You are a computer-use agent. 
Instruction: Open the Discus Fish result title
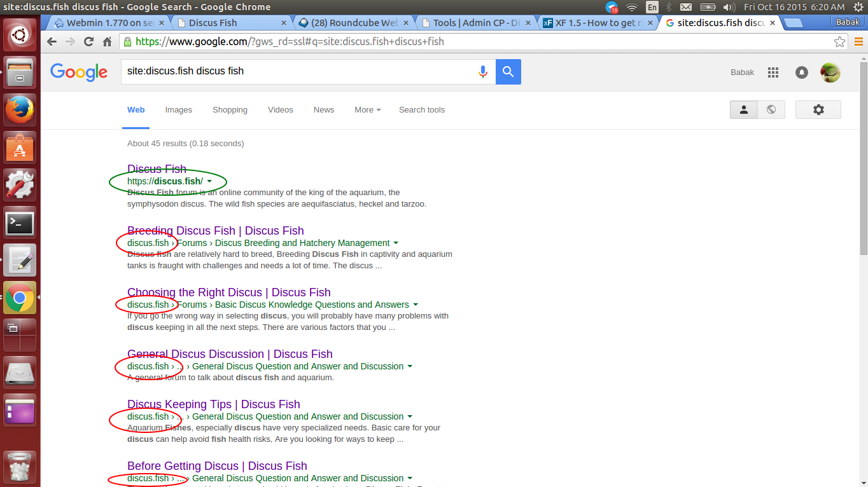pyautogui.click(x=157, y=169)
